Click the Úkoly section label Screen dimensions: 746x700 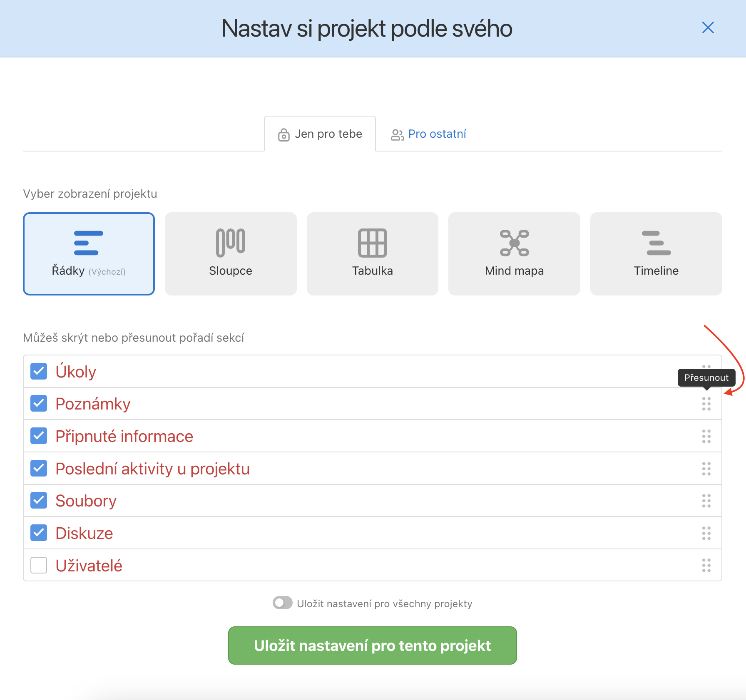coord(76,372)
